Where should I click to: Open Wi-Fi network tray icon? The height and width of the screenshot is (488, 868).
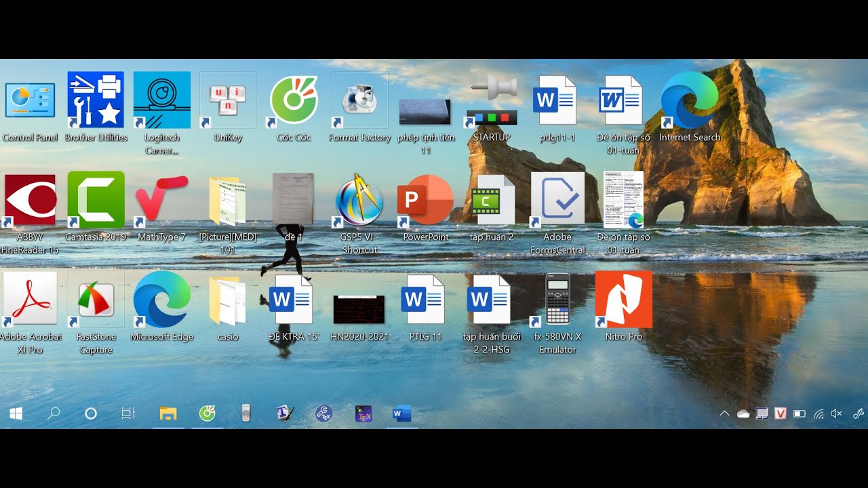click(818, 413)
